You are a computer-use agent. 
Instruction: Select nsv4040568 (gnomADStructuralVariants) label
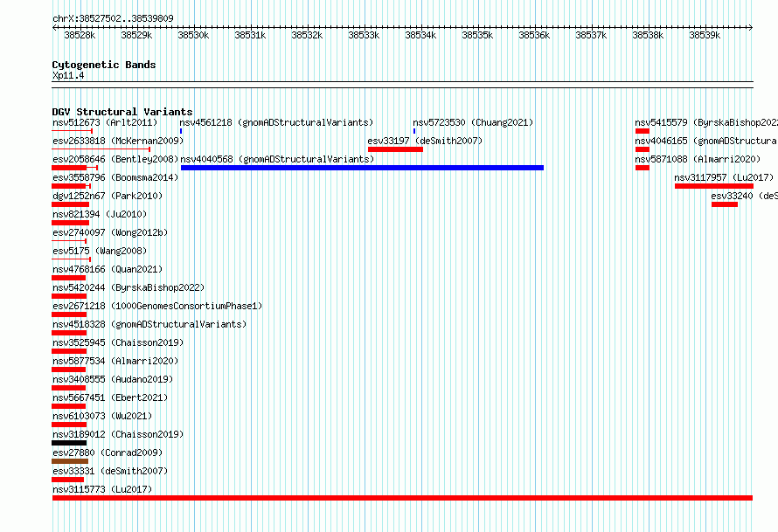tap(277, 159)
